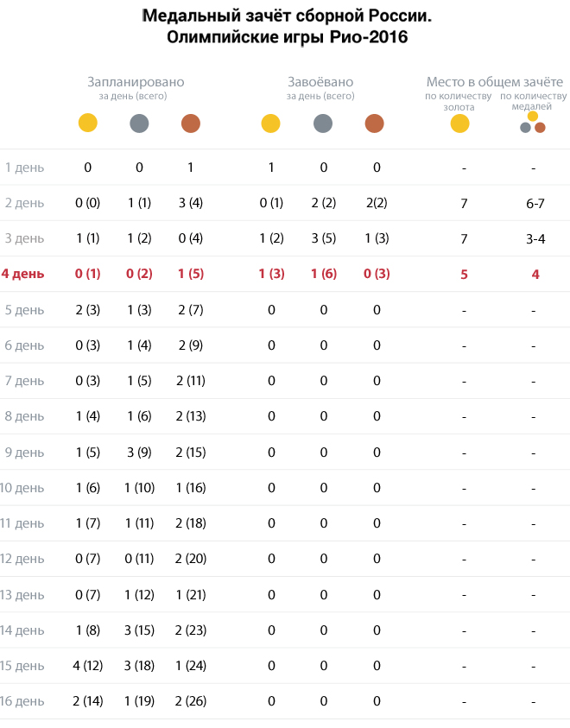
Task: Click the planned bronze cell 1 (24)
Action: 191,666
